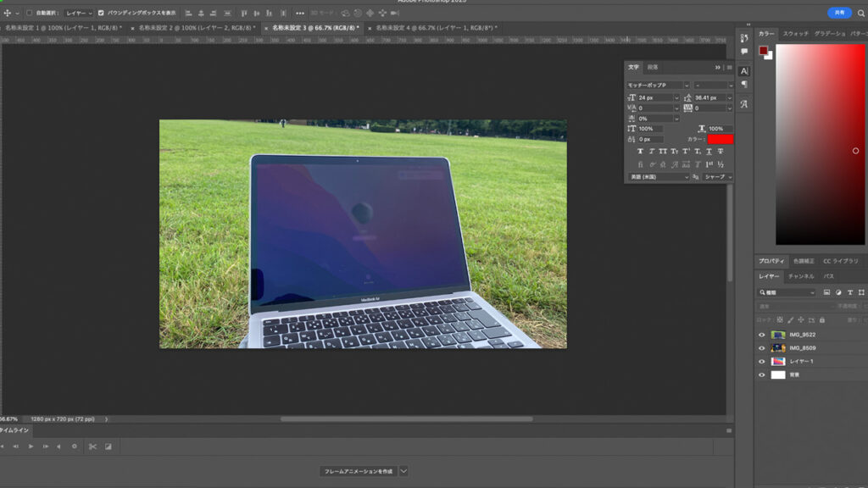Open the three-dots more align options
Viewport: 868px width, 488px height.
(x=299, y=13)
